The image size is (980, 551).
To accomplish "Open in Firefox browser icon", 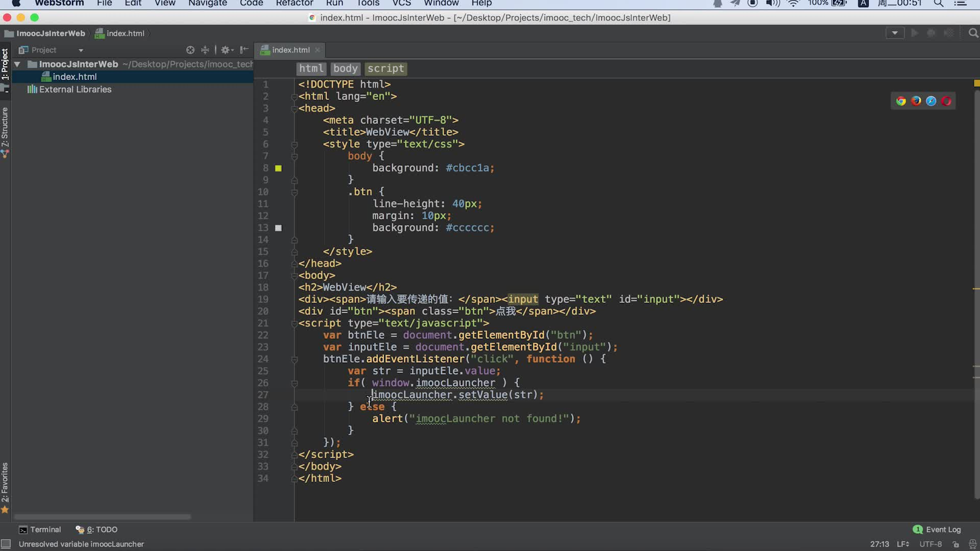I will 916,101.
